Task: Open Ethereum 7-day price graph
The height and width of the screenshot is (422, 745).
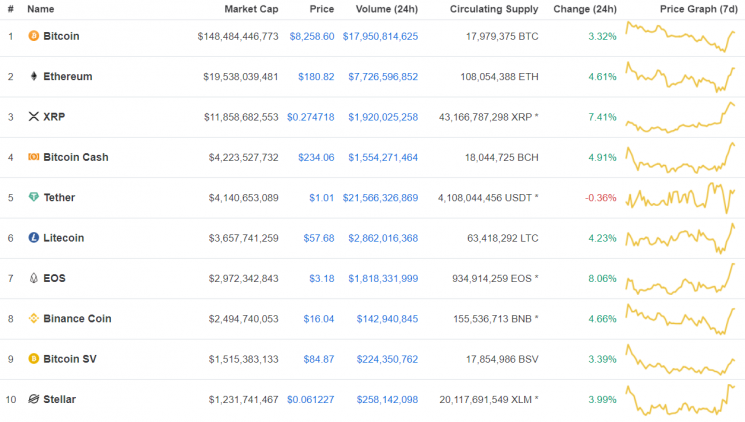Action: click(680, 77)
